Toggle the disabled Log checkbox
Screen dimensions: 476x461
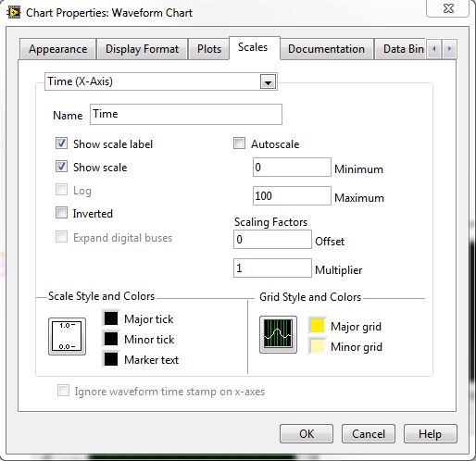(x=61, y=190)
